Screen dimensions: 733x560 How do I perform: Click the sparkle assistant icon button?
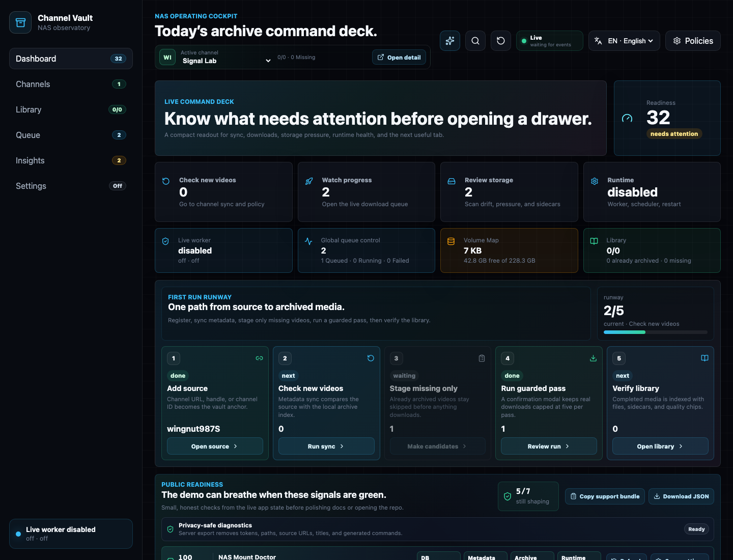pos(450,41)
